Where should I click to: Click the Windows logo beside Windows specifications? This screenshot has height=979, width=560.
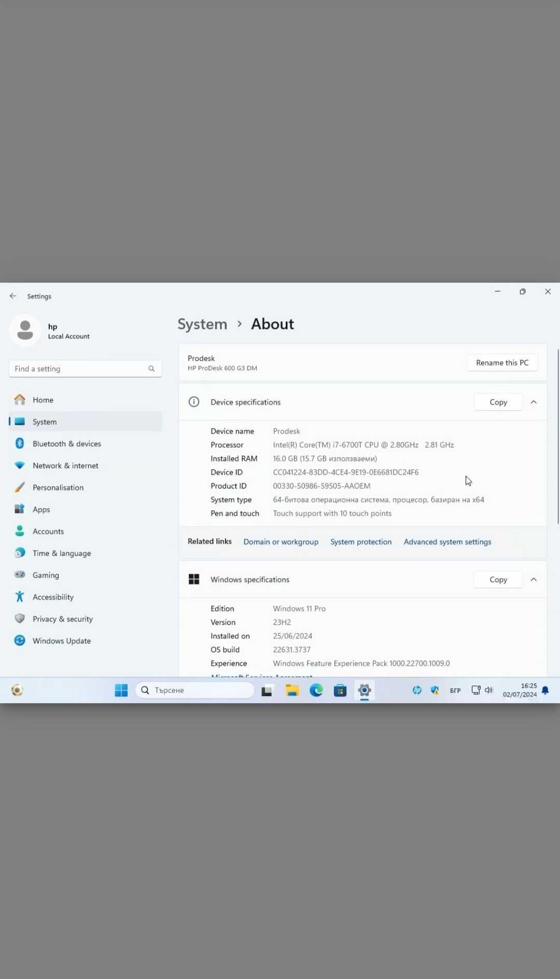click(x=194, y=579)
